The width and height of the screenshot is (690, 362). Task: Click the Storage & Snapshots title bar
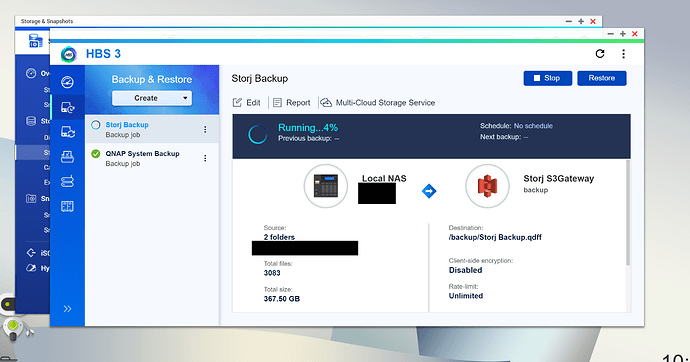click(308, 21)
